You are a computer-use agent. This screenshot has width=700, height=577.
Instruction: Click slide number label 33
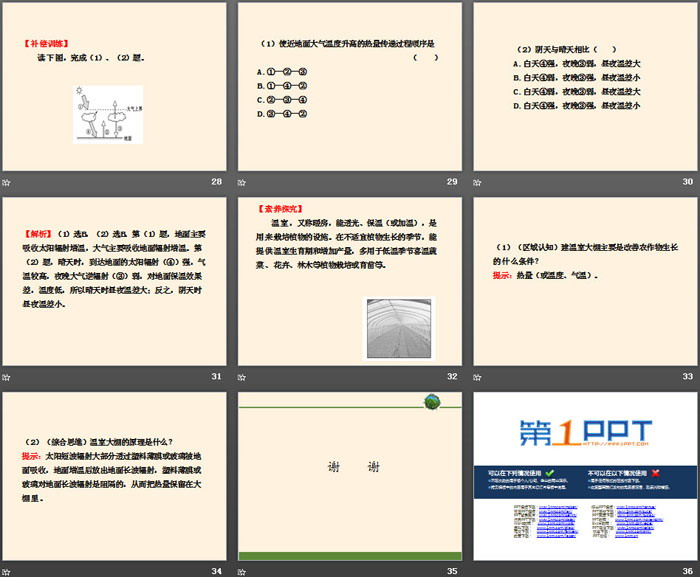tap(688, 376)
